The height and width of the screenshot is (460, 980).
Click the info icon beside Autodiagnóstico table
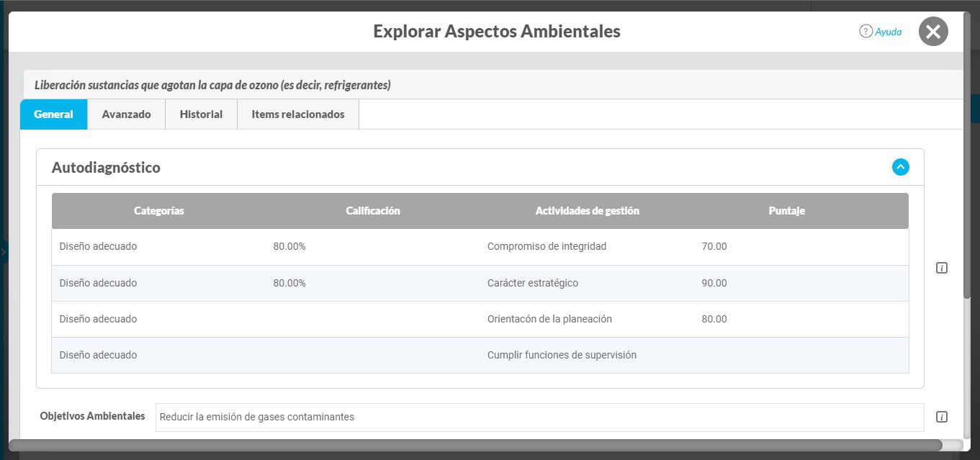pyautogui.click(x=941, y=268)
